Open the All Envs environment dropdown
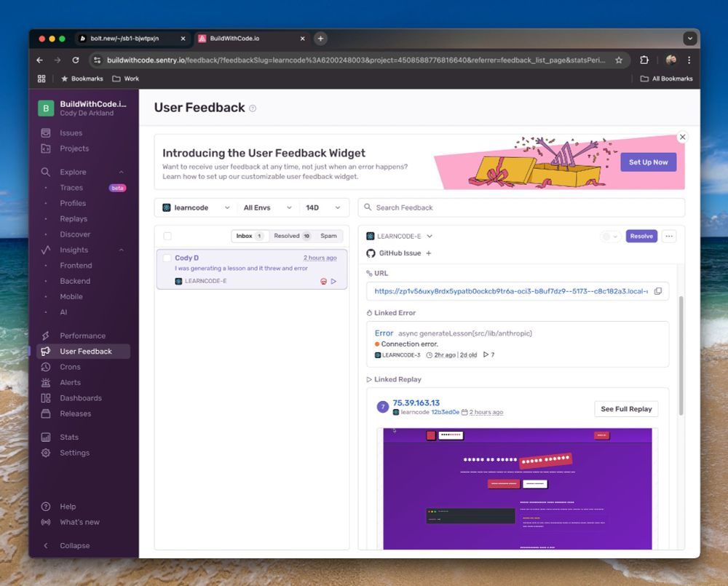728x586 pixels. (x=268, y=207)
